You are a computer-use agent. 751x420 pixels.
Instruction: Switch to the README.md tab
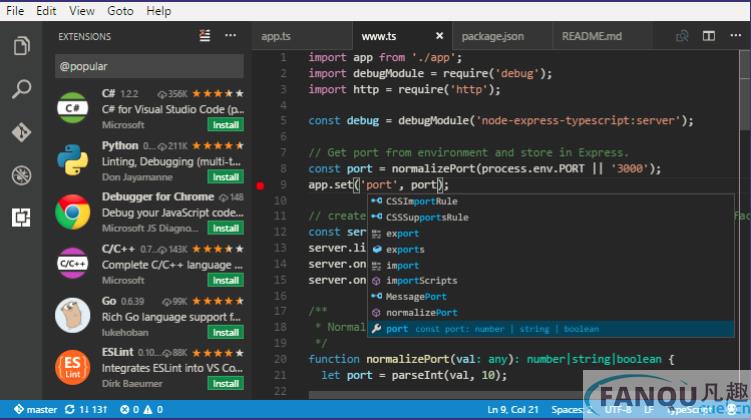tap(602, 36)
